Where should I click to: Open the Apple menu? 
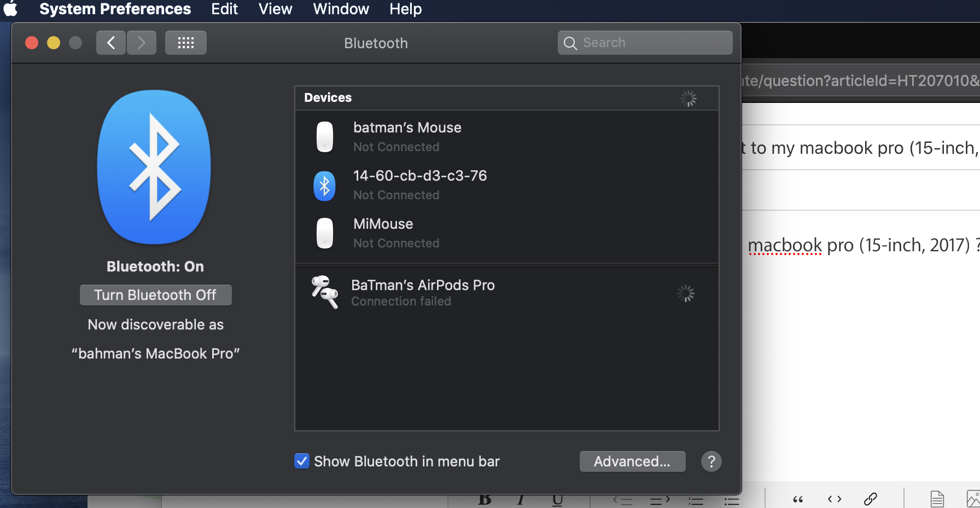[10, 9]
